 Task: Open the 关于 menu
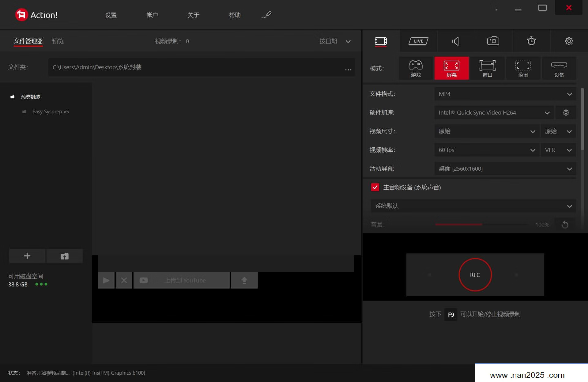click(194, 15)
